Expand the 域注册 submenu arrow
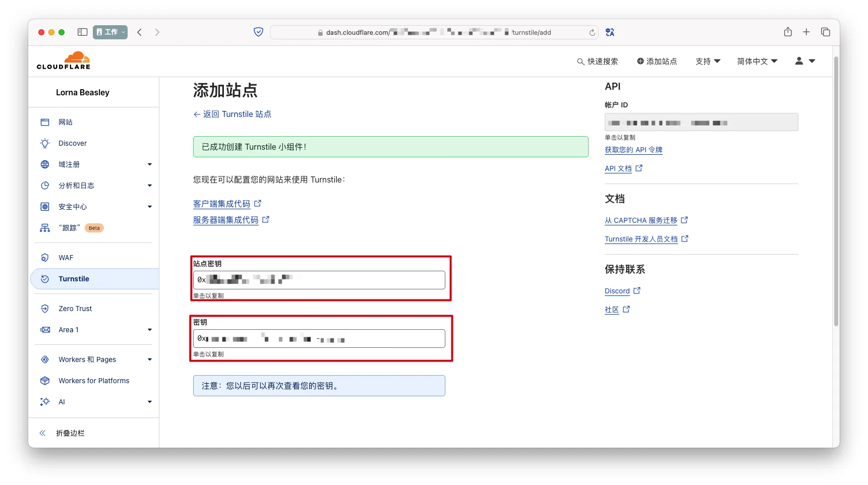Screen dimensions: 868x485 pos(150,164)
